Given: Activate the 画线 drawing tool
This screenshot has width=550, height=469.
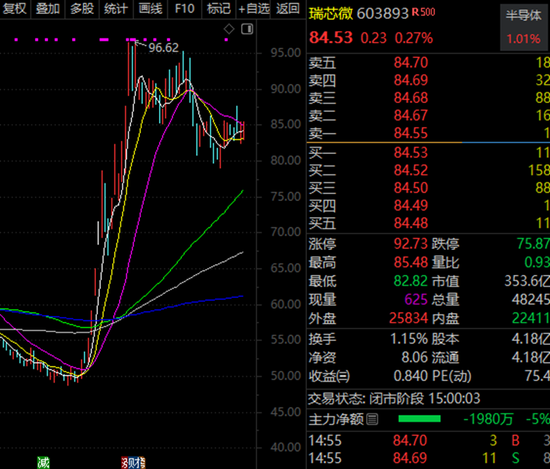Looking at the screenshot, I should coord(150,8).
